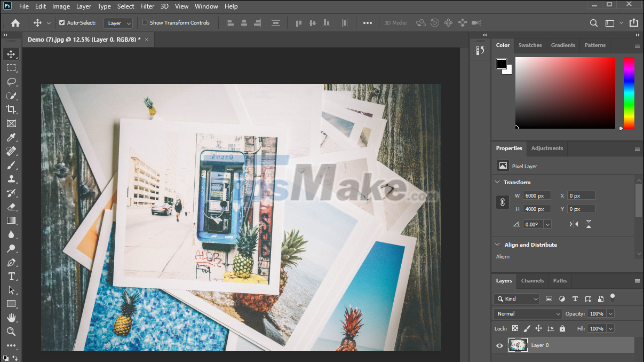Toggle the Auto-Select checkbox

(x=62, y=23)
